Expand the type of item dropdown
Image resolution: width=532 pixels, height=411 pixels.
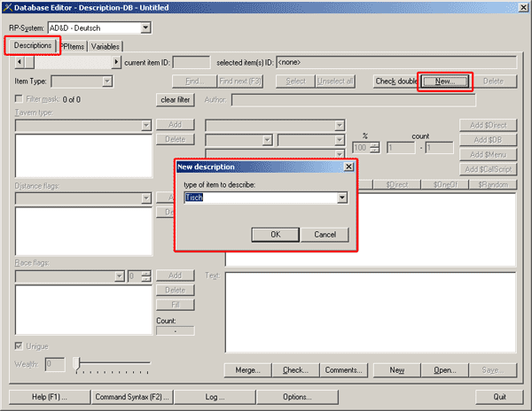point(341,198)
